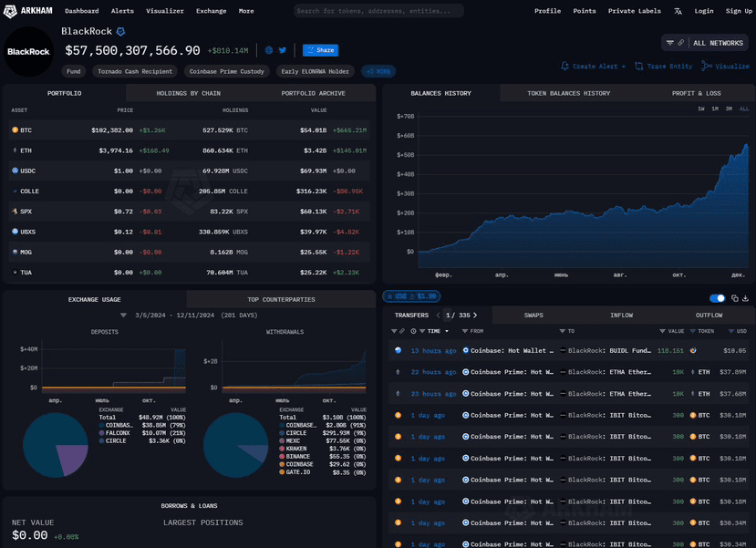Click the USDC coin icon in portfolio

pos(15,171)
